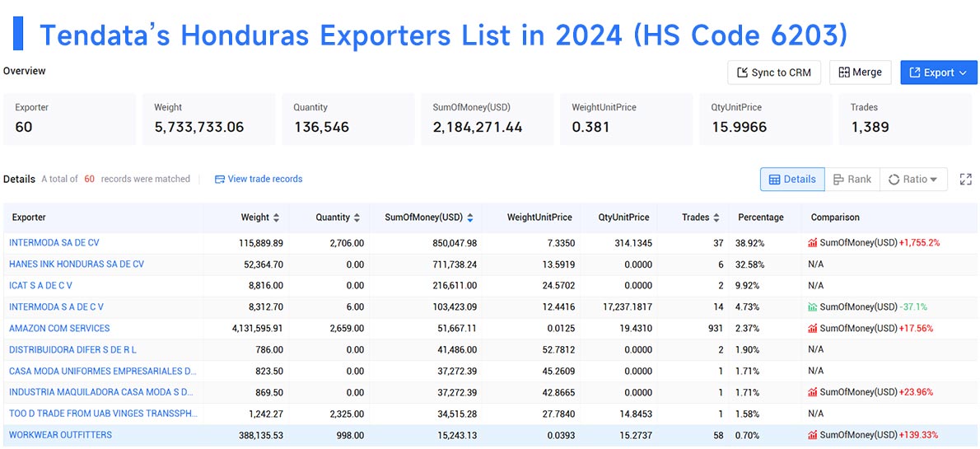Screen dimensions: 980x449
Task: Open exporter CASA MODA UNIFORMES EMPRESARIALES
Action: click(103, 371)
